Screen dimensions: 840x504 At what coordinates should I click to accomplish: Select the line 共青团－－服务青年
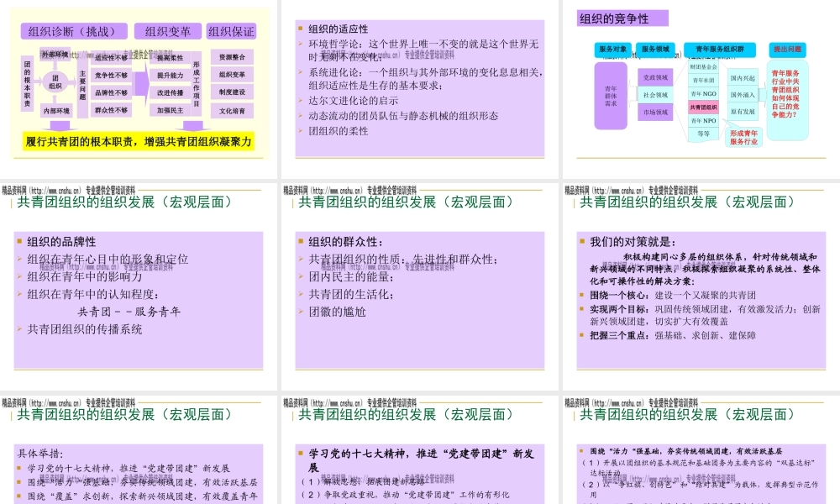pos(129,312)
